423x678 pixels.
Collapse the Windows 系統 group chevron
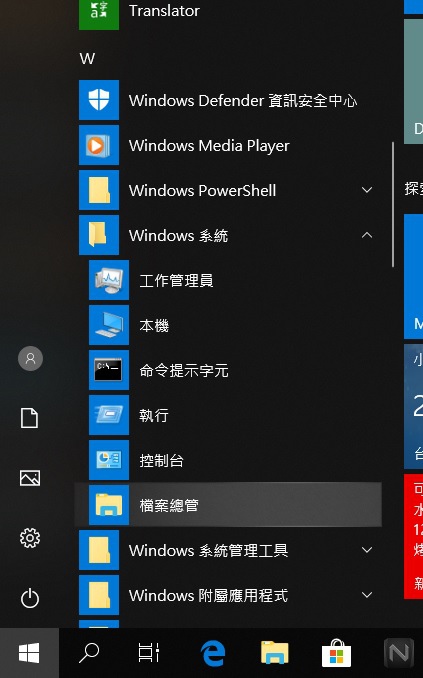tap(367, 235)
